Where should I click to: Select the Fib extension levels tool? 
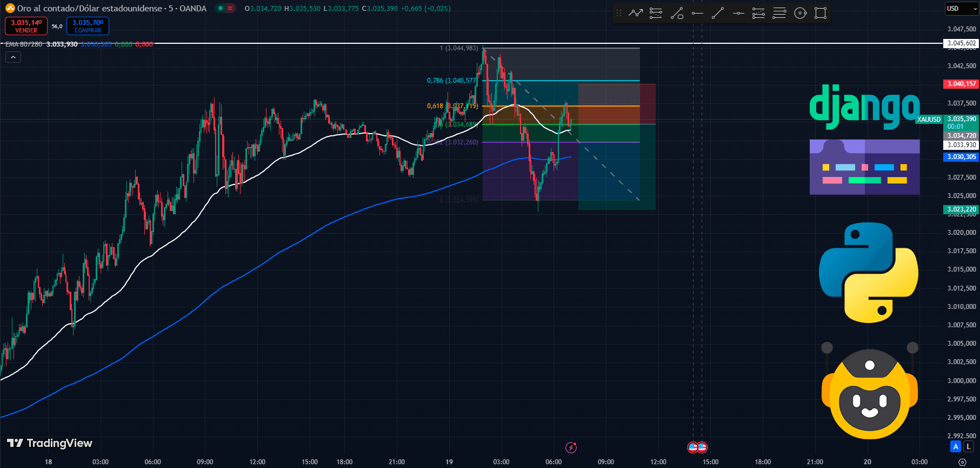[759, 13]
